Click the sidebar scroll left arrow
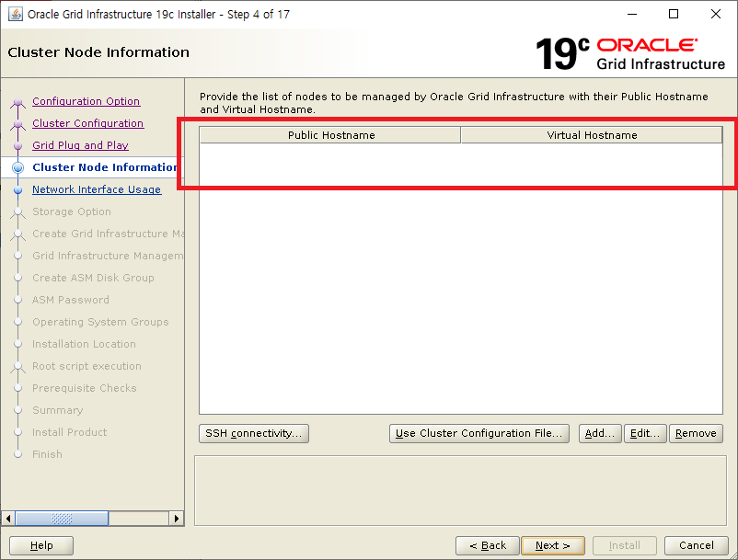 8,519
